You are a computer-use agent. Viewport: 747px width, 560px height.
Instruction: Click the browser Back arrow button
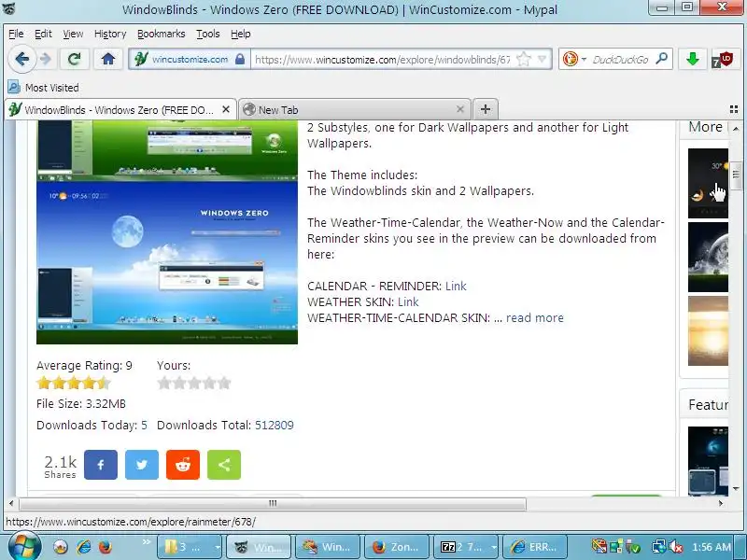pyautogui.click(x=21, y=59)
